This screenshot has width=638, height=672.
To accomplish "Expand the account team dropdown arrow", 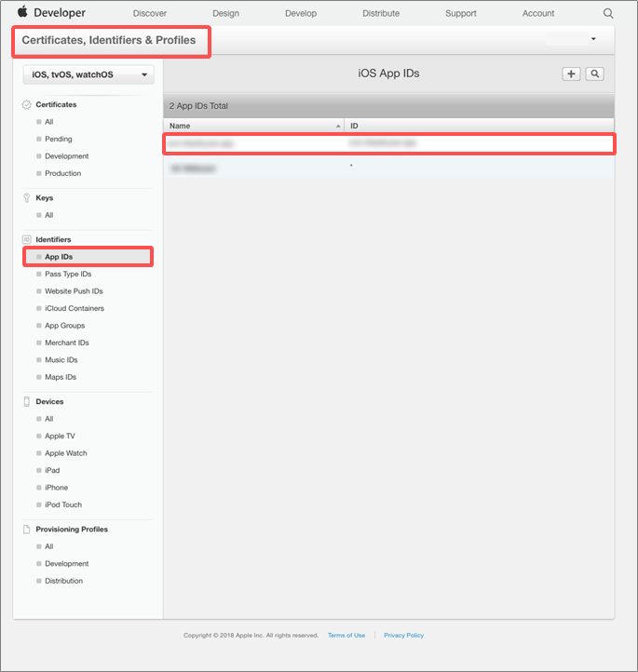I will [x=593, y=39].
